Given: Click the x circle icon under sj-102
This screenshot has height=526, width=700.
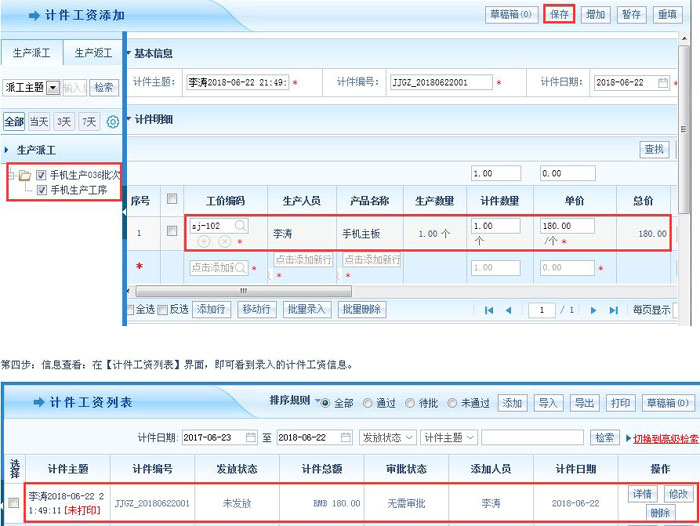Looking at the screenshot, I should [224, 242].
